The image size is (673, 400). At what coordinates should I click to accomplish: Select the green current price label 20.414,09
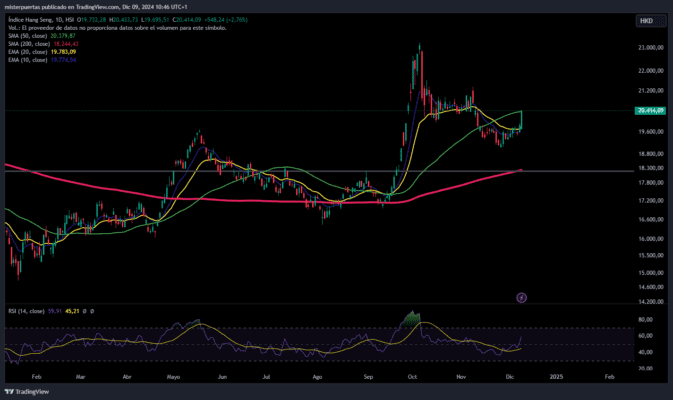click(650, 111)
